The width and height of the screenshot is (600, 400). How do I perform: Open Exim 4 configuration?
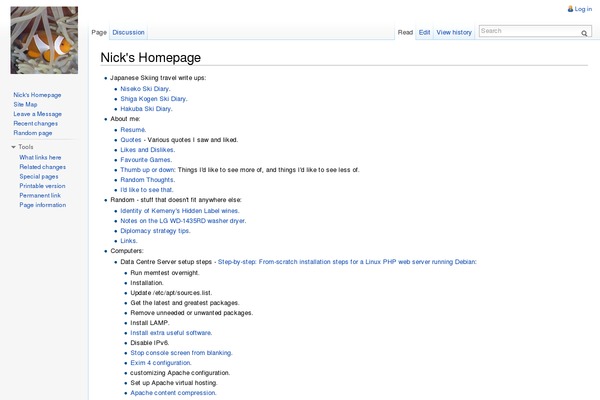click(x=161, y=362)
